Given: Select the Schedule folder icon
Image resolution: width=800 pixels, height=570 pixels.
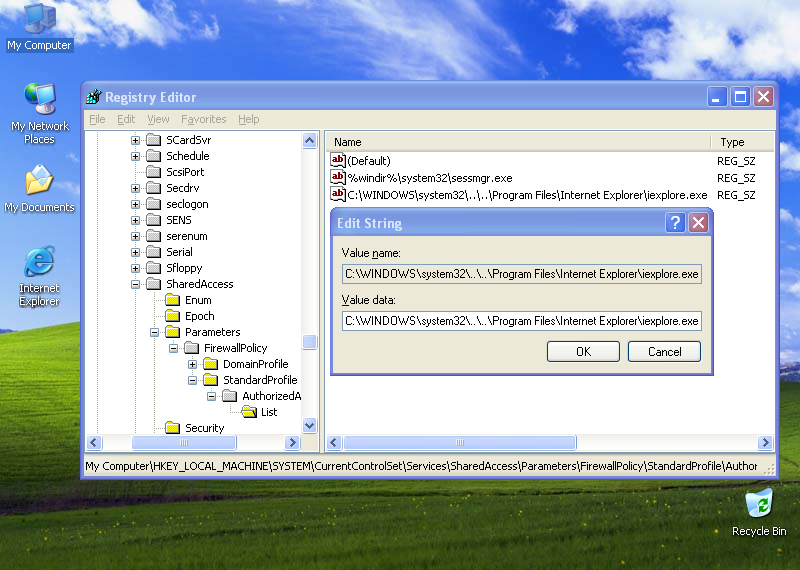Looking at the screenshot, I should (154, 156).
